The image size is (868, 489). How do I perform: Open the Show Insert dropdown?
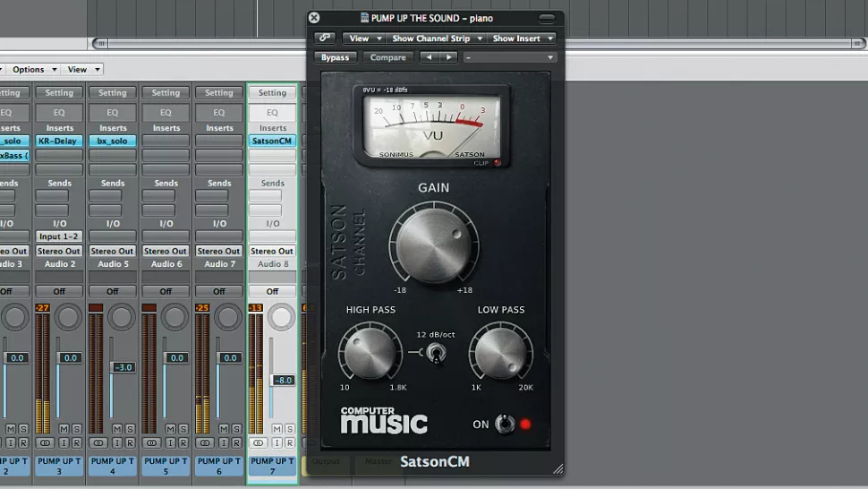pyautogui.click(x=523, y=39)
